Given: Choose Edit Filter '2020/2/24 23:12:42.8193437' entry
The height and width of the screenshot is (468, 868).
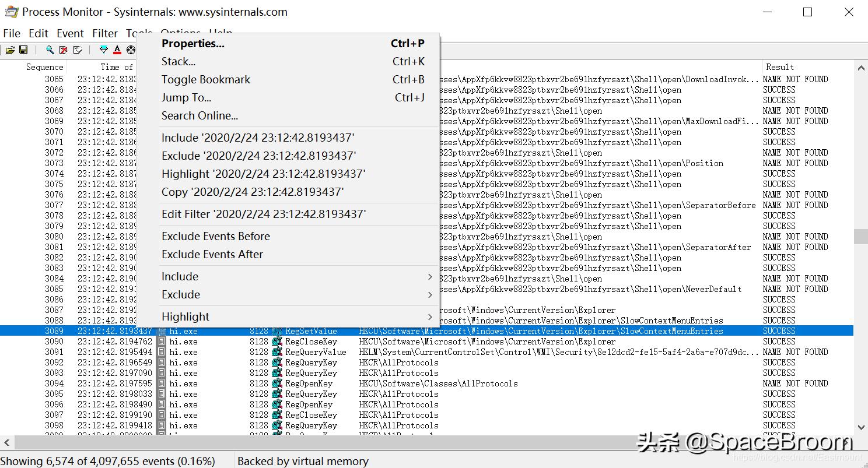Looking at the screenshot, I should (288, 214).
